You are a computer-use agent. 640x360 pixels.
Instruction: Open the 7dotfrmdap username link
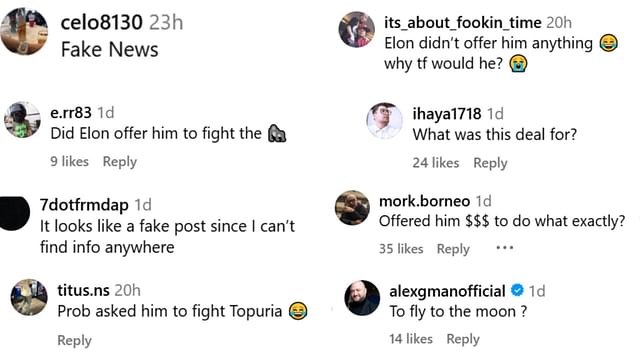click(84, 204)
